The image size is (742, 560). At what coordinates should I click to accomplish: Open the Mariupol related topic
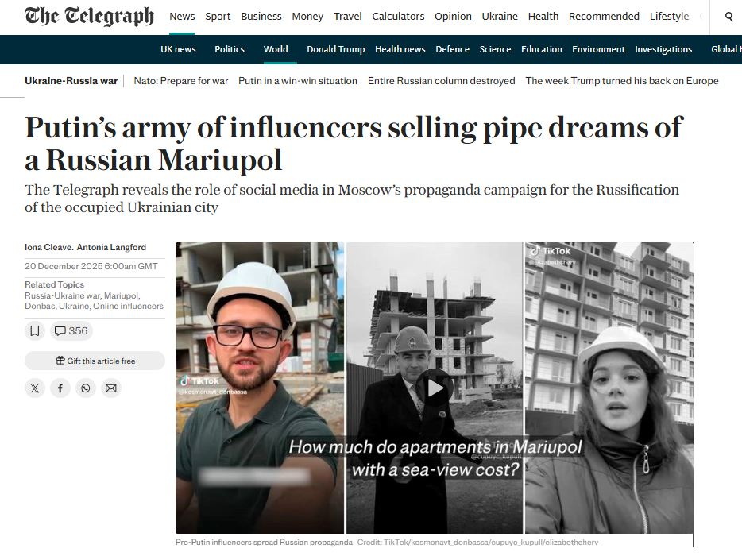121,295
